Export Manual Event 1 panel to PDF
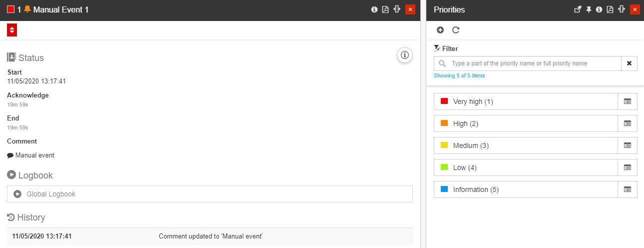 pos(385,9)
